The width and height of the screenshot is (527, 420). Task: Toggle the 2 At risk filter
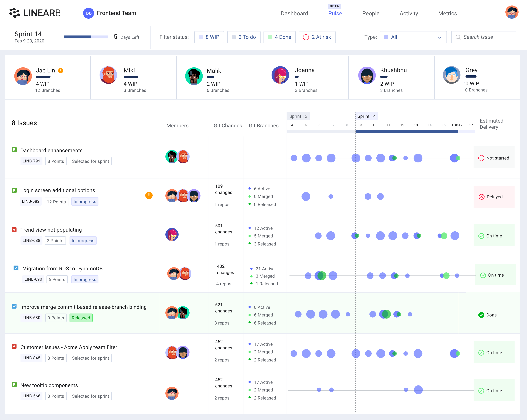click(x=317, y=37)
